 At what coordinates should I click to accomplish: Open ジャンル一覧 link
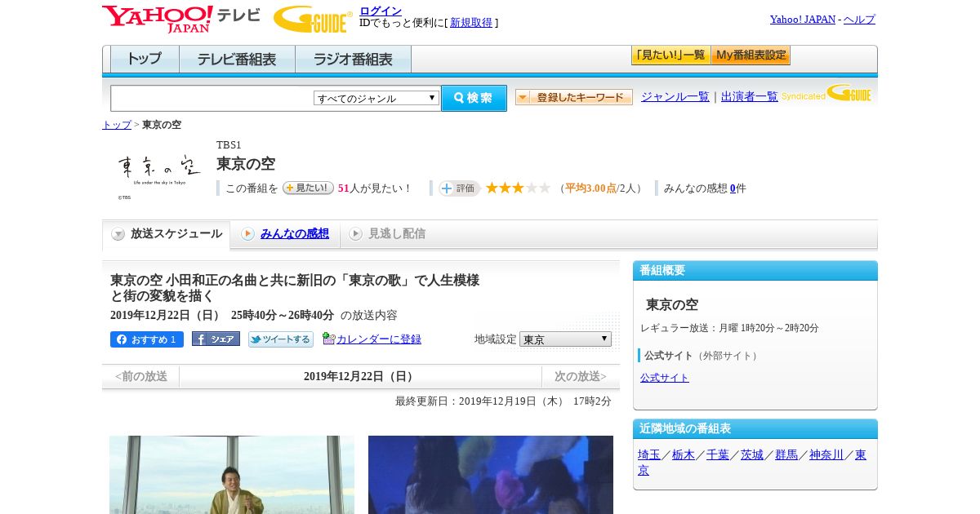tap(675, 97)
